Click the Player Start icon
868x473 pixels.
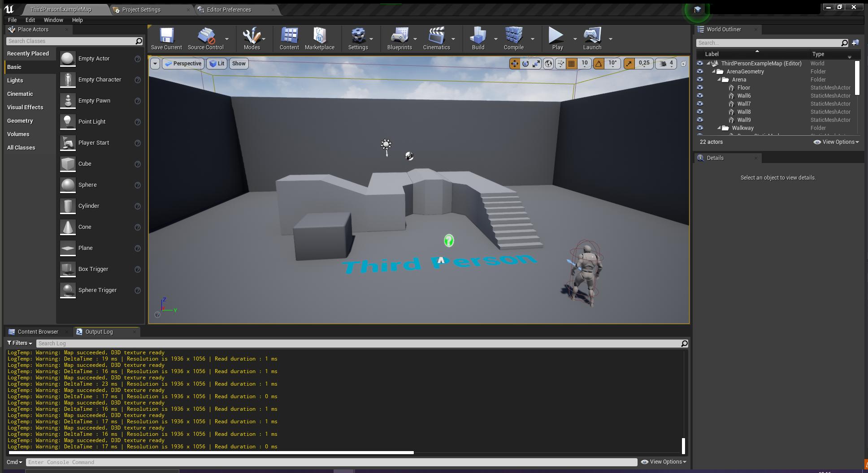[68, 143]
